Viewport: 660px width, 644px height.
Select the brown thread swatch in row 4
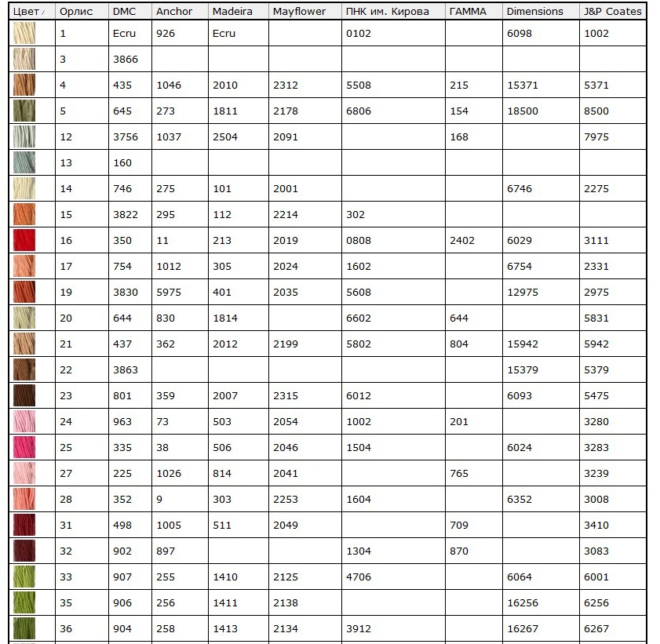[x=24, y=85]
